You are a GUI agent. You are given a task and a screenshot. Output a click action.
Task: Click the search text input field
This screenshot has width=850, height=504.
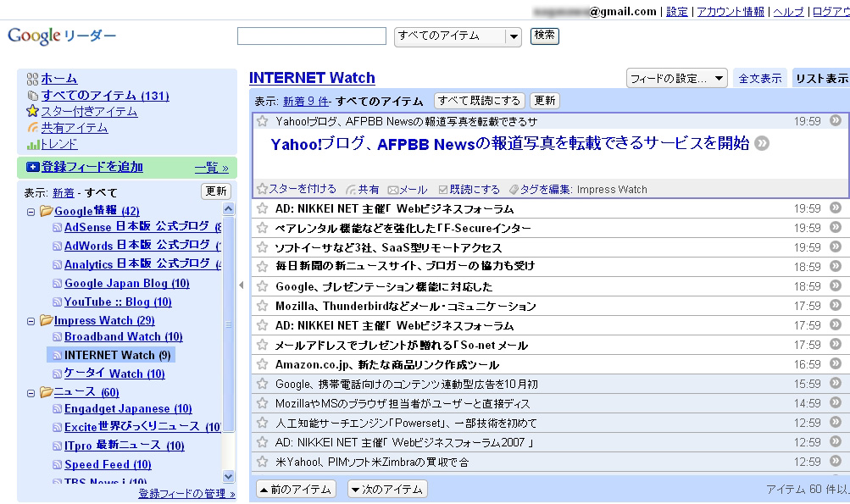[x=312, y=36]
